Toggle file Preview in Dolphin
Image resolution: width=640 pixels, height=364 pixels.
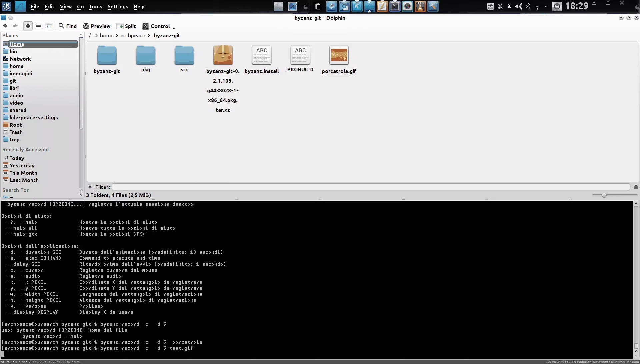click(97, 26)
